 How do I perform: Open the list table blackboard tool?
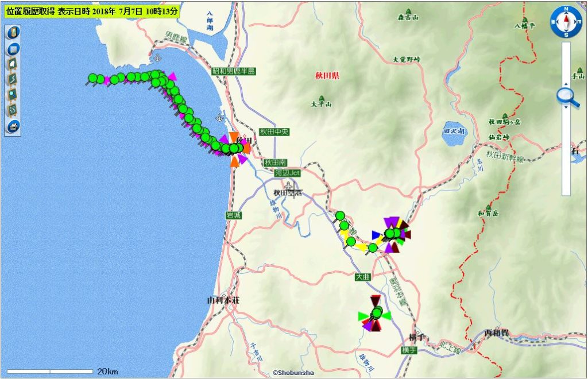point(13,110)
